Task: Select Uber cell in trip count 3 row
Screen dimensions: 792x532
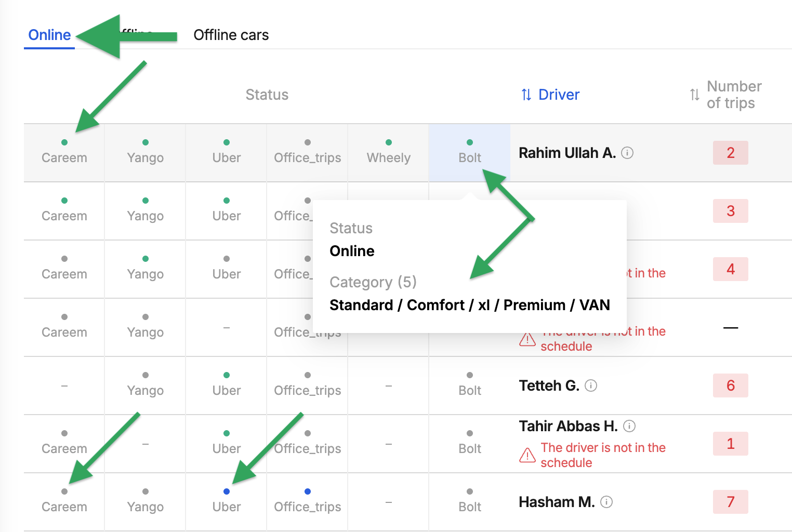Action: pos(227,211)
